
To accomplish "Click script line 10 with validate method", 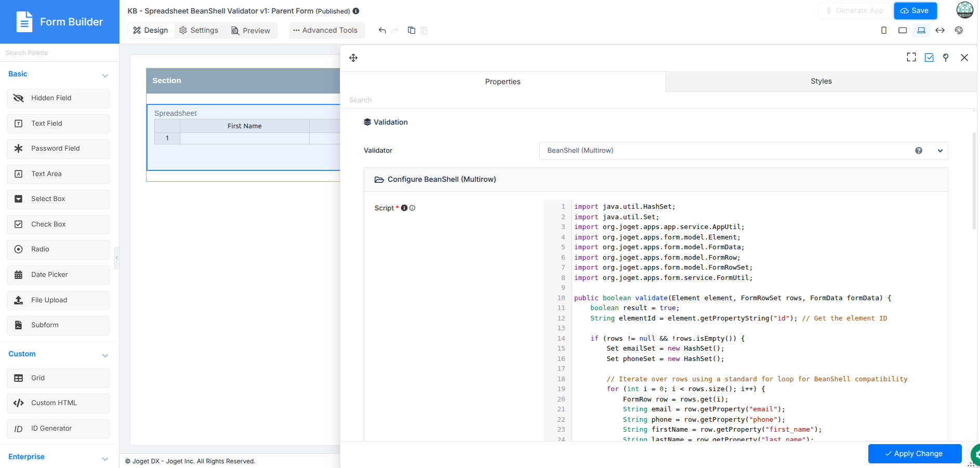I will [732, 298].
